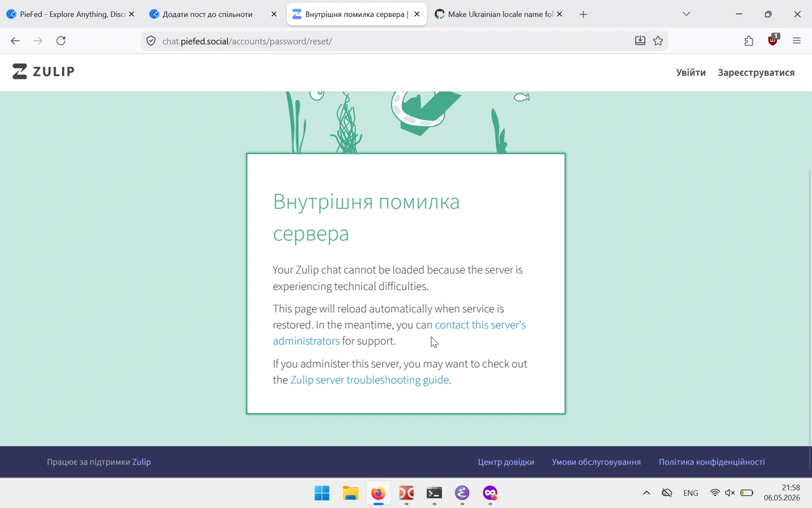Click the install page as app icon
Screen dimensions: 812x508
640,41
